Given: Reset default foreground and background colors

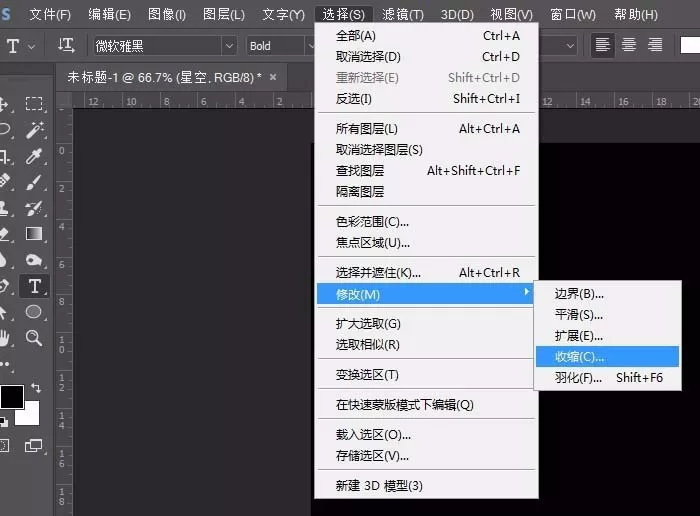Looking at the screenshot, I should pos(4,421).
